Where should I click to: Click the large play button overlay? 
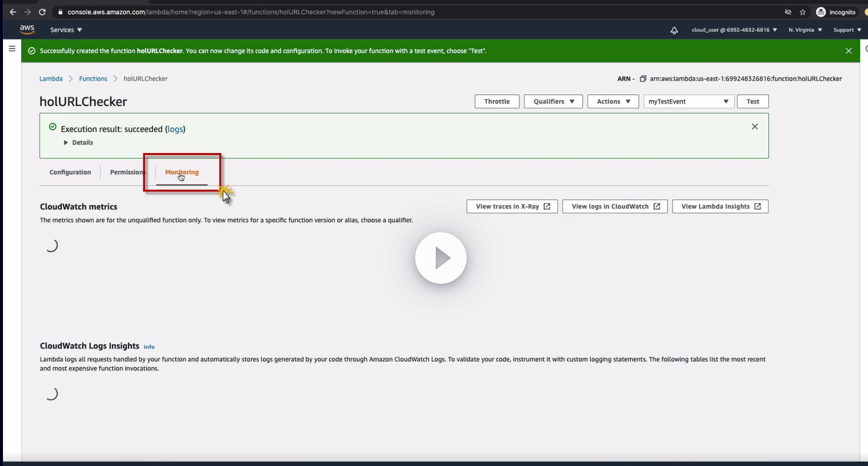(441, 258)
